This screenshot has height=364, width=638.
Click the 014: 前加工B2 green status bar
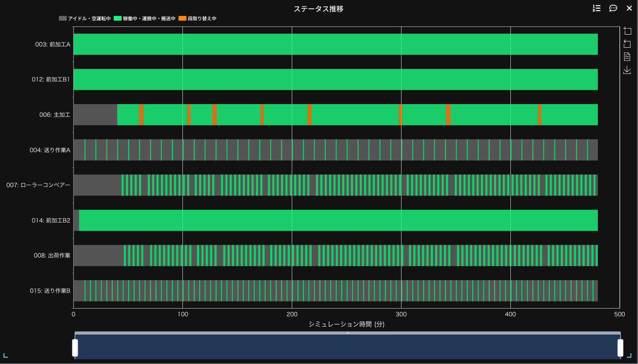338,220
